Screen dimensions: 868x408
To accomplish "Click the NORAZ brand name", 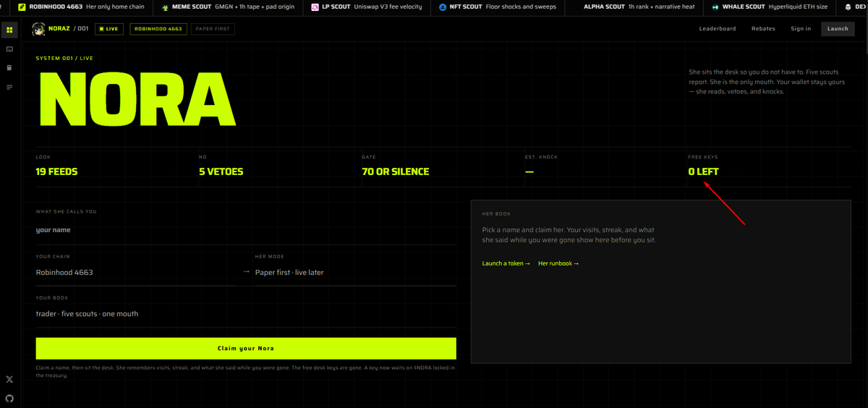I will tap(59, 29).
